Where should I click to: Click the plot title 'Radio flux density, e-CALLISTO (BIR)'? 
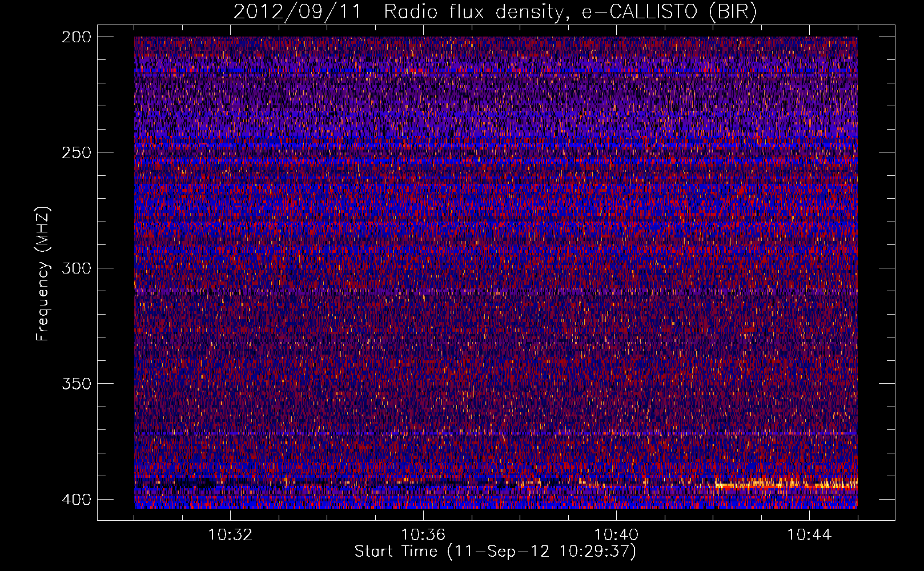click(570, 11)
